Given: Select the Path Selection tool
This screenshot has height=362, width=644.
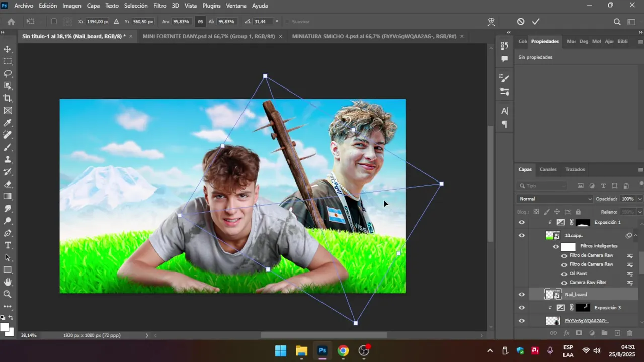Looking at the screenshot, I should click(x=8, y=257).
